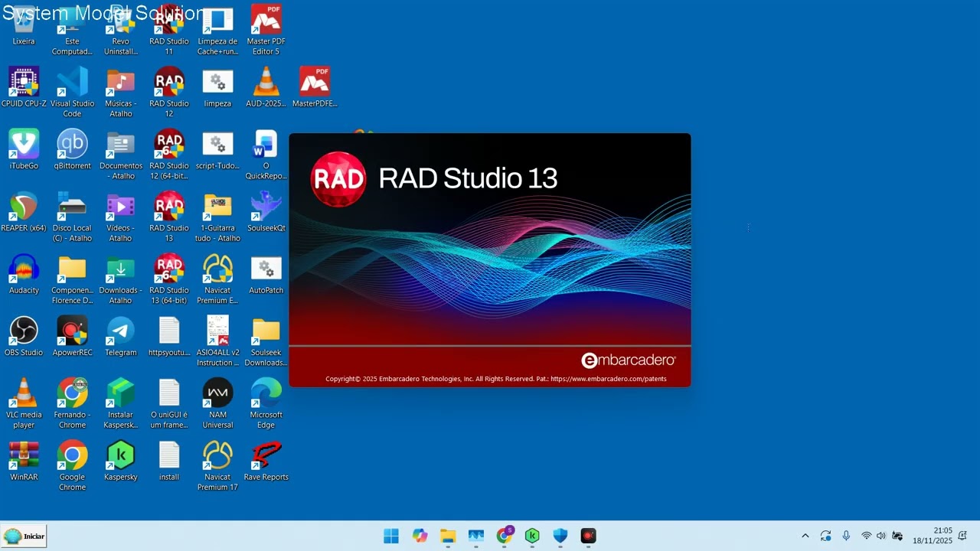
Task: Select the O uniGUI é um frame... file
Action: 168,403
